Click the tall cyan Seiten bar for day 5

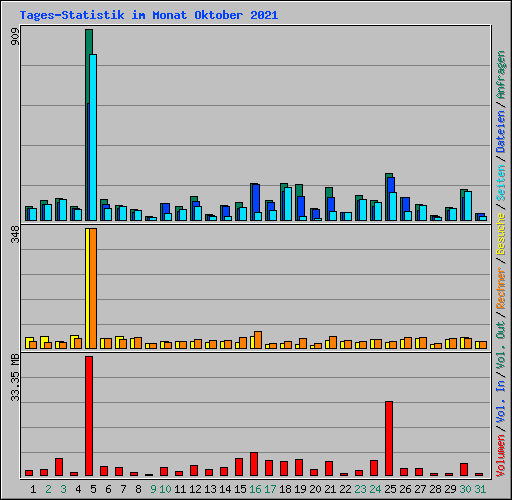pyautogui.click(x=93, y=137)
